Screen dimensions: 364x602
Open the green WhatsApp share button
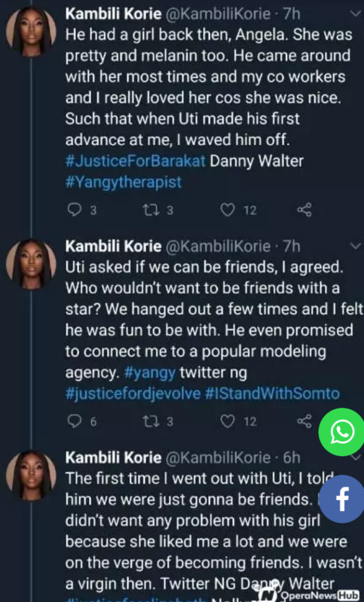(342, 433)
